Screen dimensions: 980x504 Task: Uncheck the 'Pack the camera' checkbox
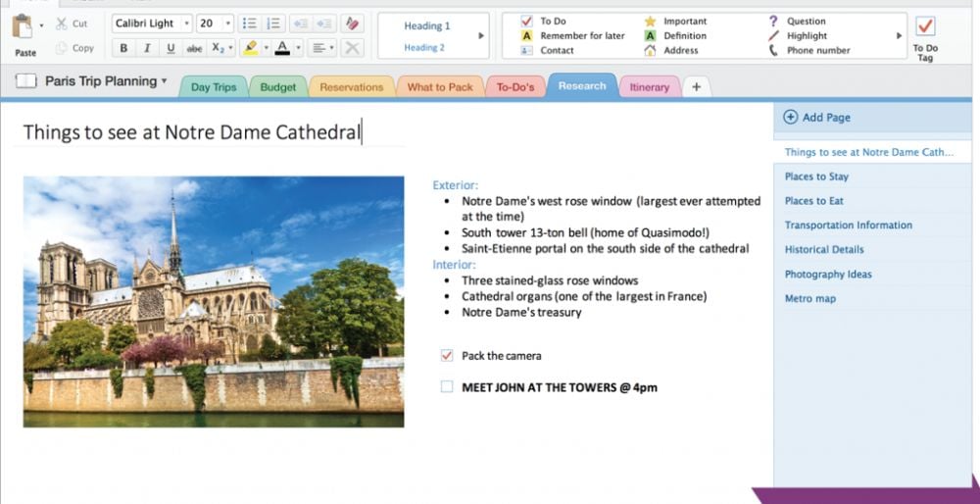click(447, 356)
